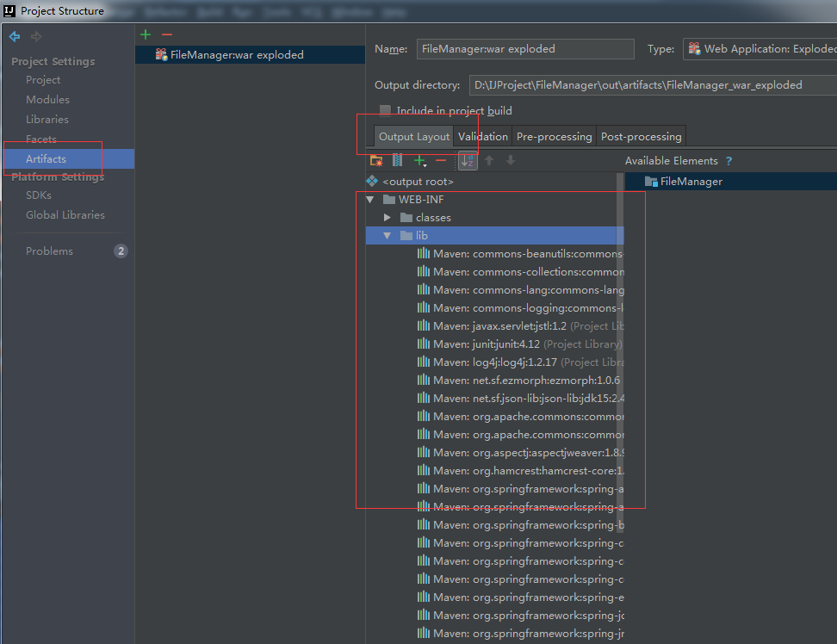The height and width of the screenshot is (644, 837).
Task: Toggle the sort elements by names button
Action: pos(467,160)
